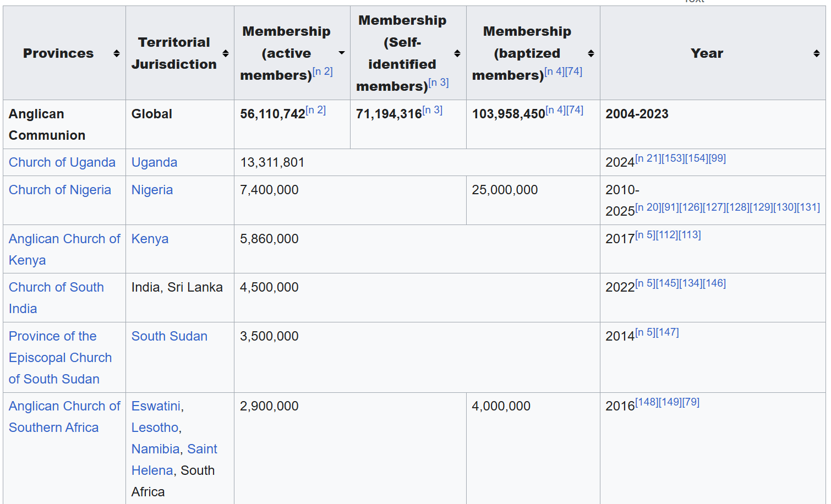Sort by baptized members column arrows
This screenshot has height=504, width=831.
[x=591, y=53]
